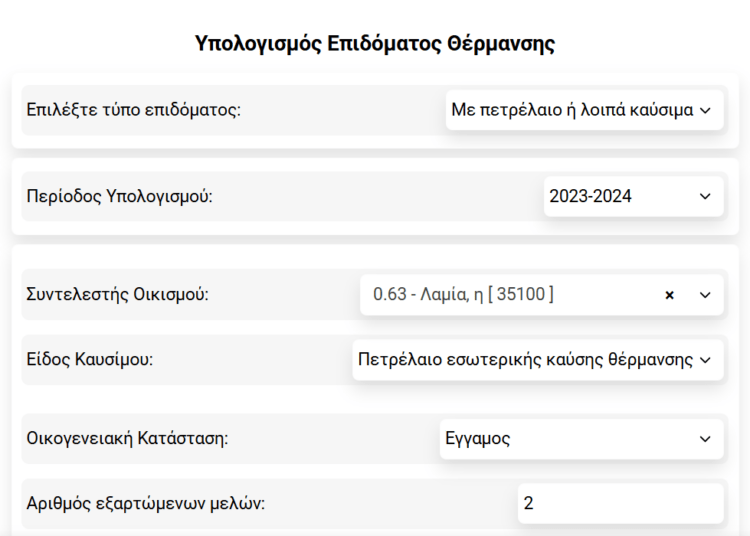Click the Υπολογισμός Επιδόματος Θέρμανσης heading
The image size is (750, 536).
coord(375,44)
